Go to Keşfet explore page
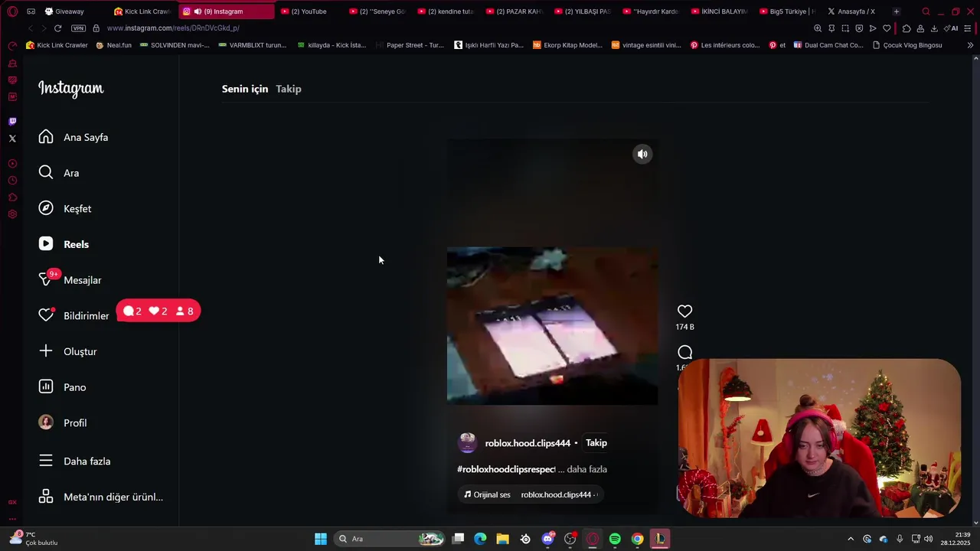 66,208
